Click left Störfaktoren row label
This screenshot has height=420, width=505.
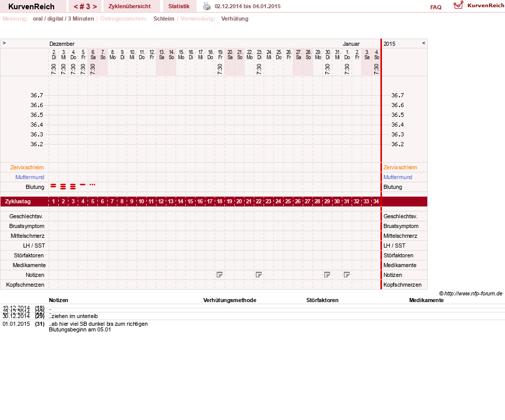(29, 255)
